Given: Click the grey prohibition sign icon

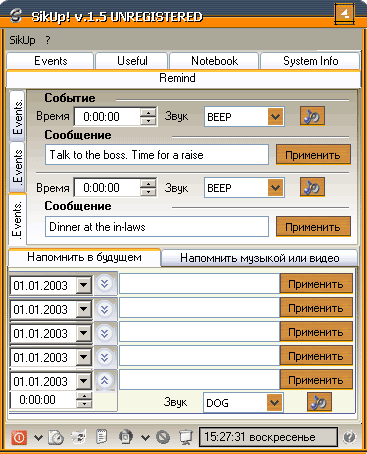Looking at the screenshot, I should coord(163,437).
